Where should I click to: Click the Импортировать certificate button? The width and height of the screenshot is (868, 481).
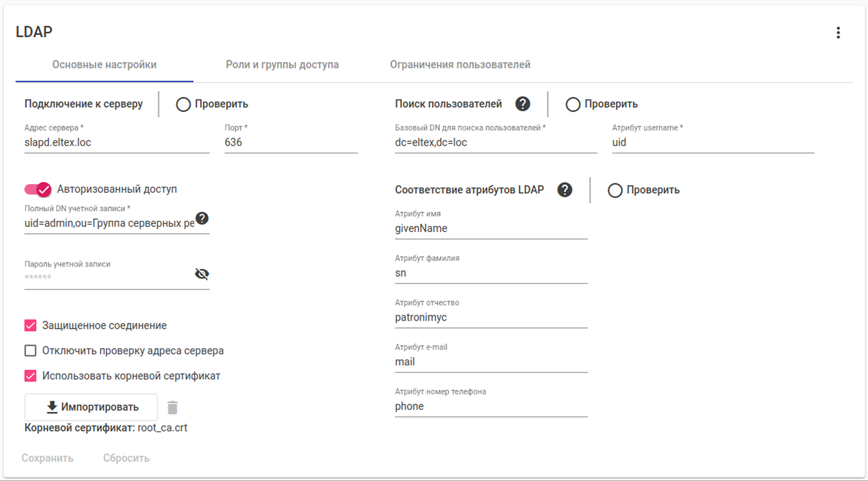(x=91, y=407)
